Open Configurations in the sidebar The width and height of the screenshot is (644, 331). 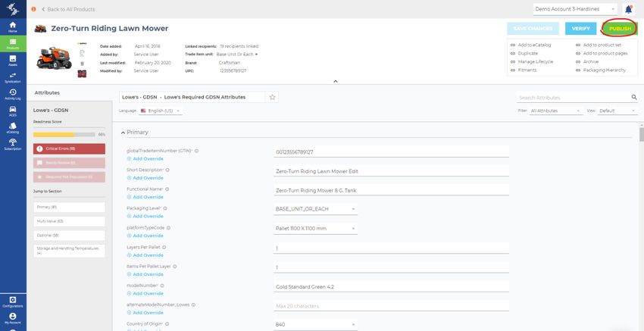point(13,302)
